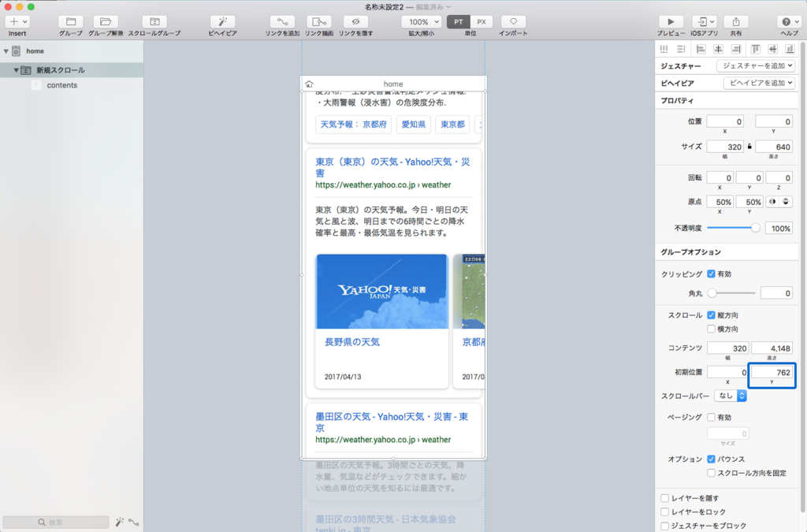
Task: Check ジェスチャーをブロック checkbox
Action: [664, 526]
